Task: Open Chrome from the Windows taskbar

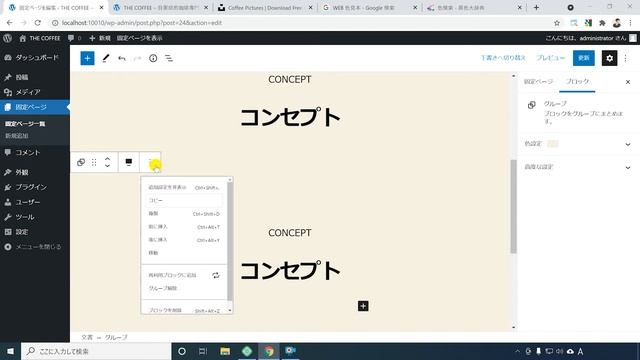Action: tap(269, 351)
